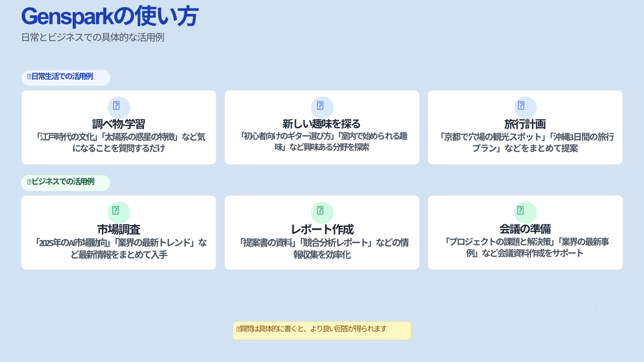
Task: Click the 市場調査 title text
Action: point(118,228)
